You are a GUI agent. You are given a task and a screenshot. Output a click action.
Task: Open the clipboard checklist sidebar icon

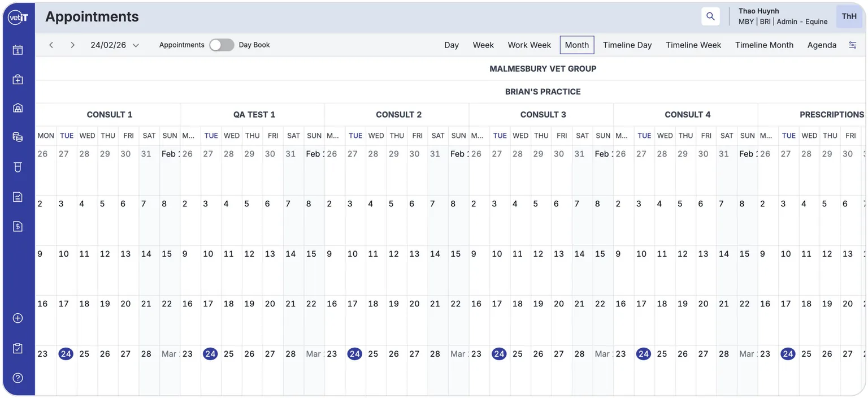[18, 348]
